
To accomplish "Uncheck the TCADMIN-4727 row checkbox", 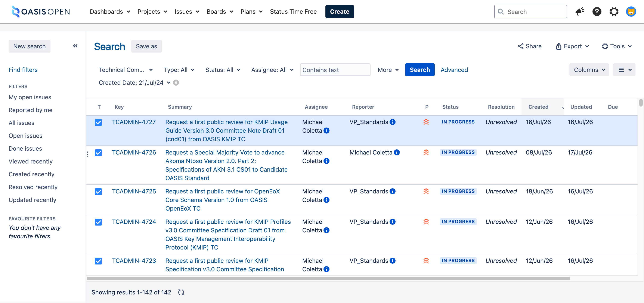I will (x=98, y=122).
